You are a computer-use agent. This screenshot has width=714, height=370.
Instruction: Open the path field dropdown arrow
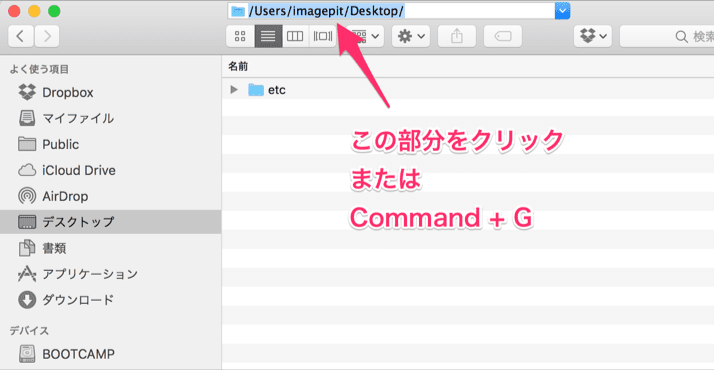pyautogui.click(x=562, y=11)
